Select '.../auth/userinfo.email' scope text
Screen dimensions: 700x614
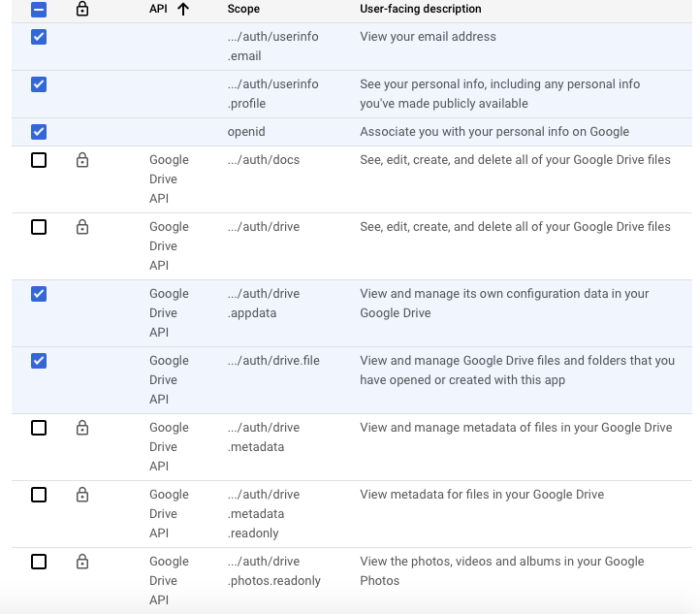[272, 47]
